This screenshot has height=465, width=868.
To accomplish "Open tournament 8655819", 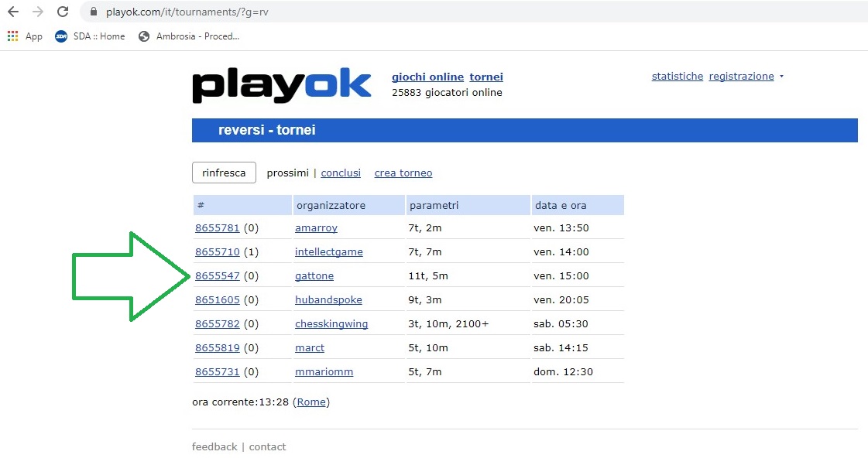I will click(217, 347).
